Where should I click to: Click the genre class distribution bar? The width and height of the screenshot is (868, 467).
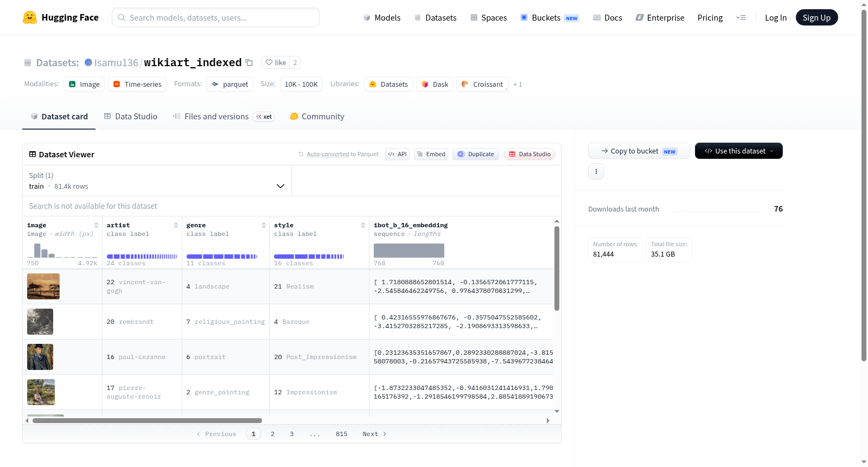click(222, 256)
